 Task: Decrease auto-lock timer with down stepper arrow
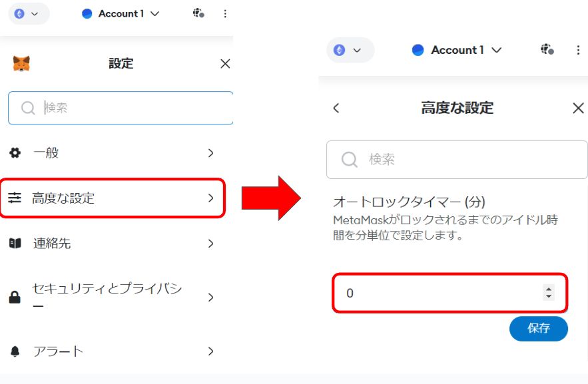click(x=549, y=296)
